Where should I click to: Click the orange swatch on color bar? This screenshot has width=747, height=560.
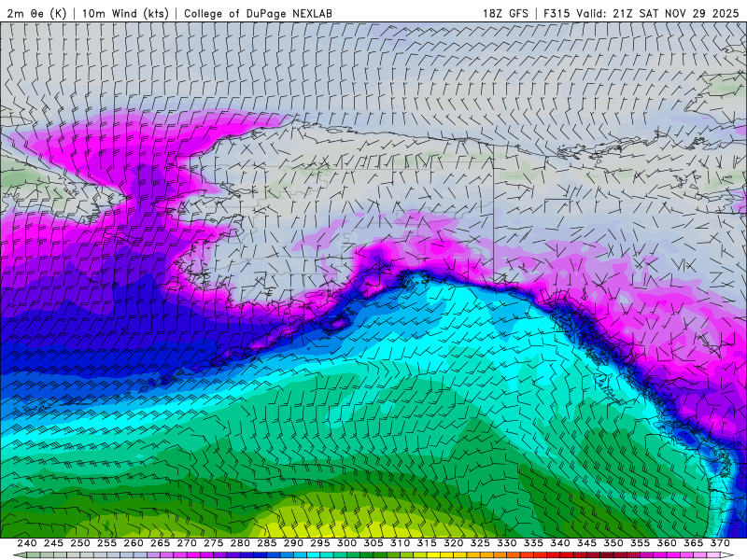click(x=500, y=554)
